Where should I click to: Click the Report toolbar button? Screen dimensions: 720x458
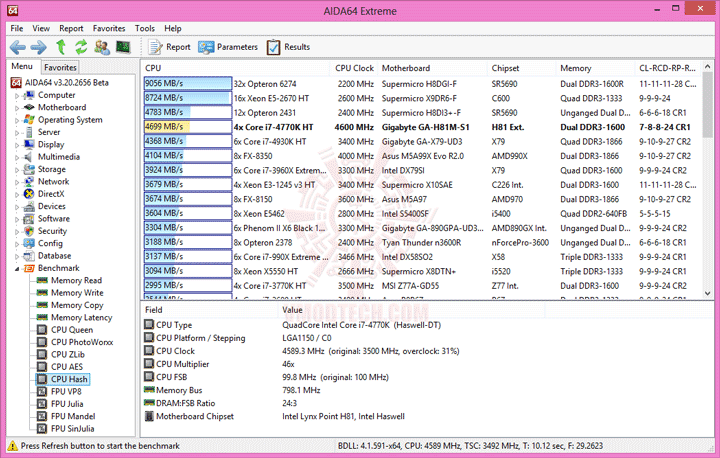pos(169,47)
